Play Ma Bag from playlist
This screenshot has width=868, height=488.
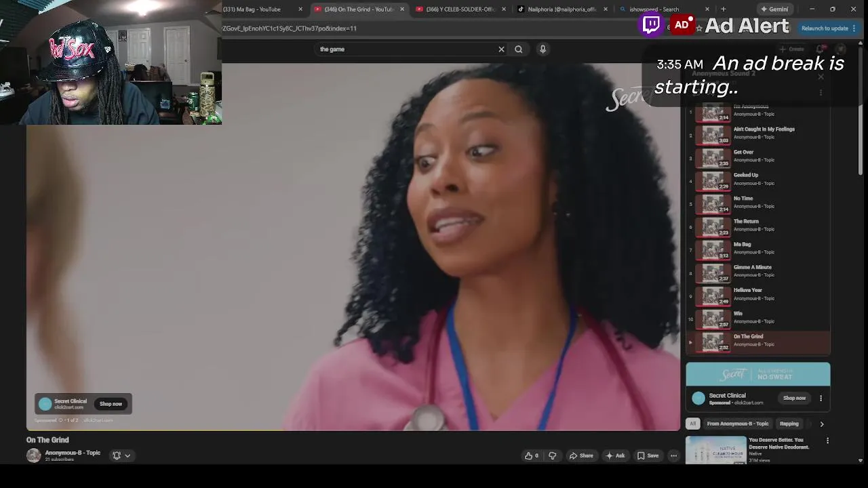(758, 250)
